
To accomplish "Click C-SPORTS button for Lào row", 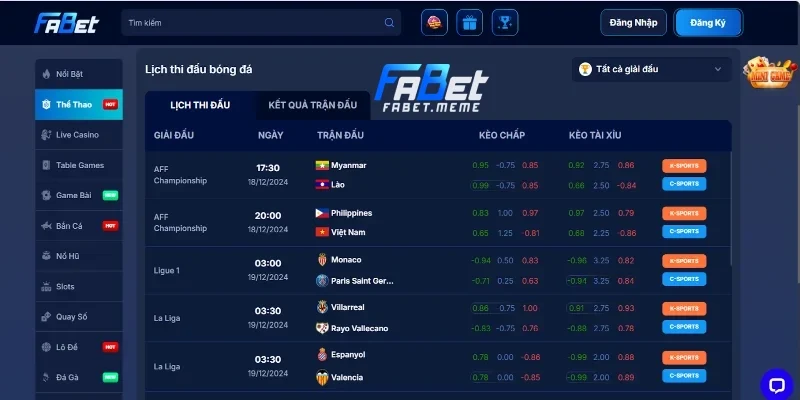I will click(x=684, y=184).
